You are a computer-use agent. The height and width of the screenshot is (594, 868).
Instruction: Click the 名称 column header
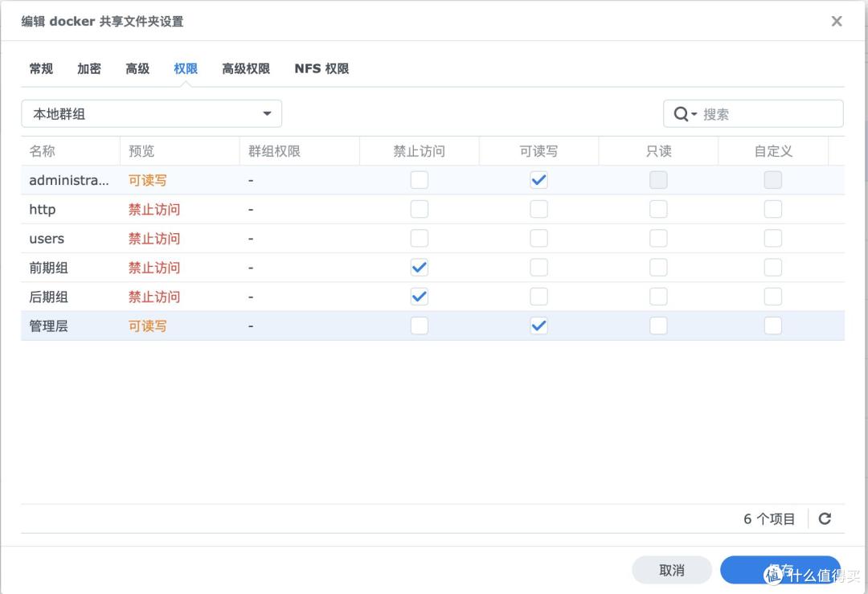click(x=70, y=151)
